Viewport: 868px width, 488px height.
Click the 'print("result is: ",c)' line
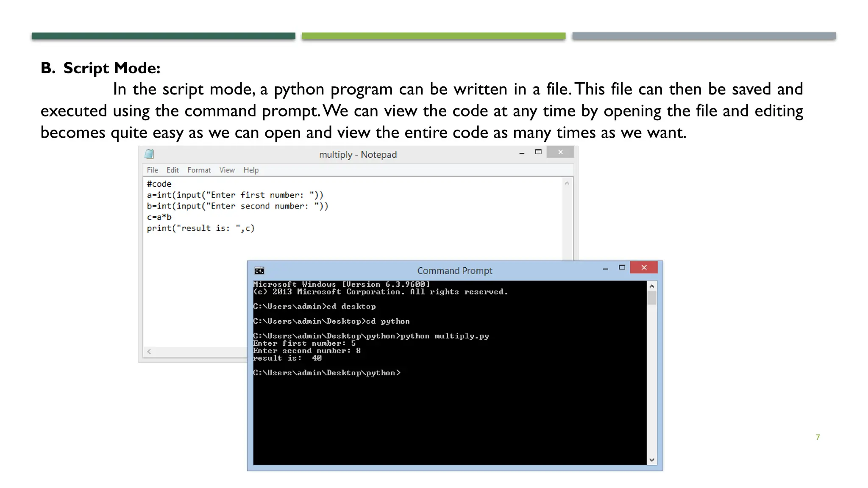(200, 228)
